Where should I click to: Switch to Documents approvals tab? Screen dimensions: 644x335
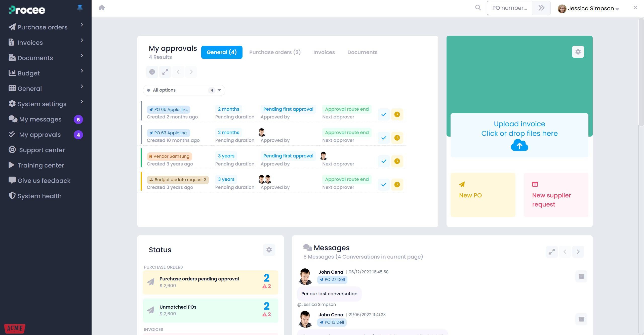(x=362, y=52)
